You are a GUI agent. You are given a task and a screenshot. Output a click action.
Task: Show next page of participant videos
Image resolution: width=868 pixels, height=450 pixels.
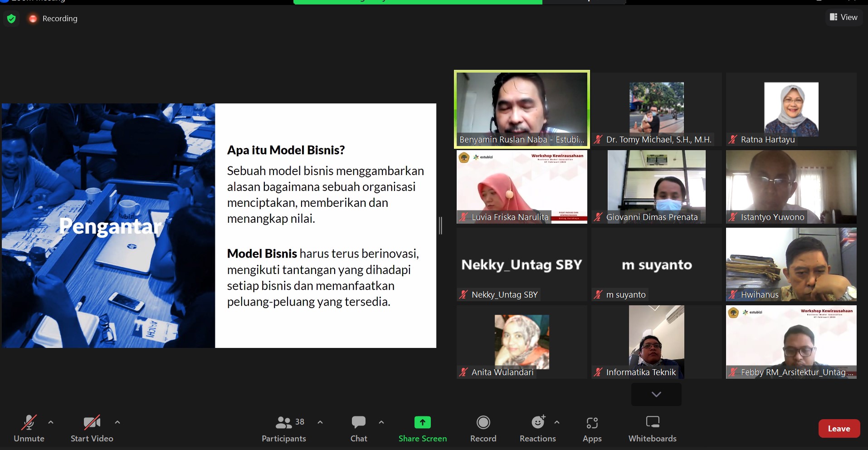(656, 394)
